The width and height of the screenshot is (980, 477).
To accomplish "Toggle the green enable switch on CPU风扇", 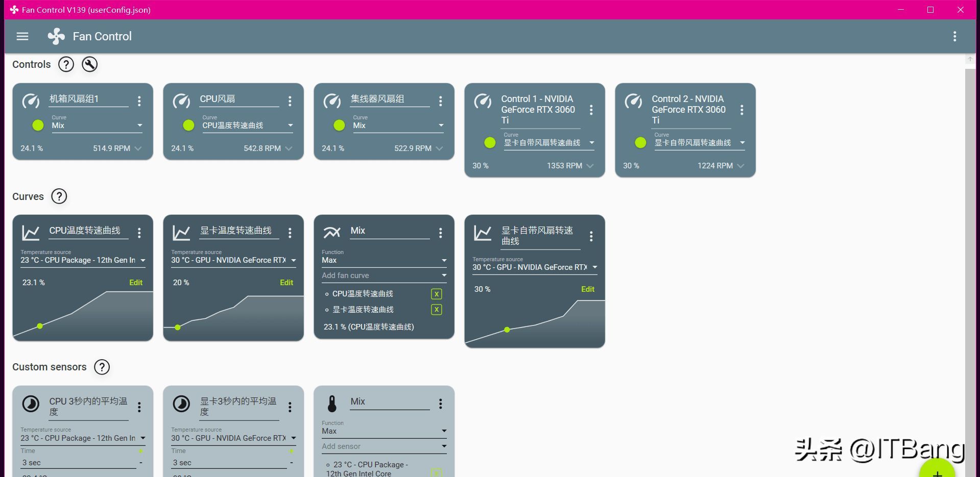I will click(x=188, y=125).
